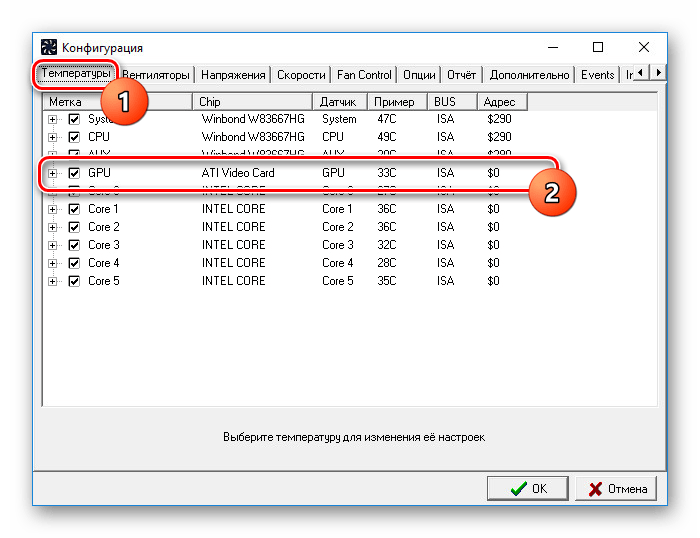Click the left tab-scroll arrow

tap(641, 72)
